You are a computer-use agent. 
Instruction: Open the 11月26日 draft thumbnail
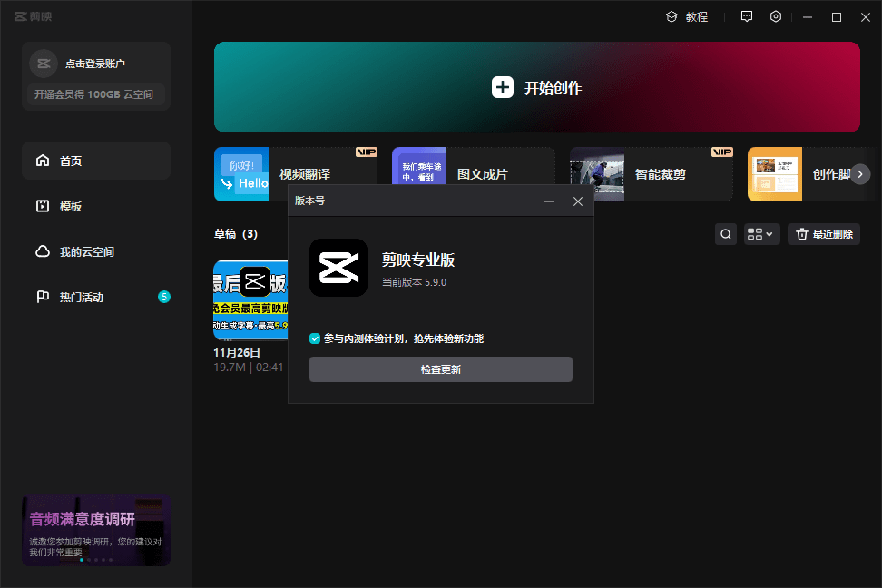[250, 299]
